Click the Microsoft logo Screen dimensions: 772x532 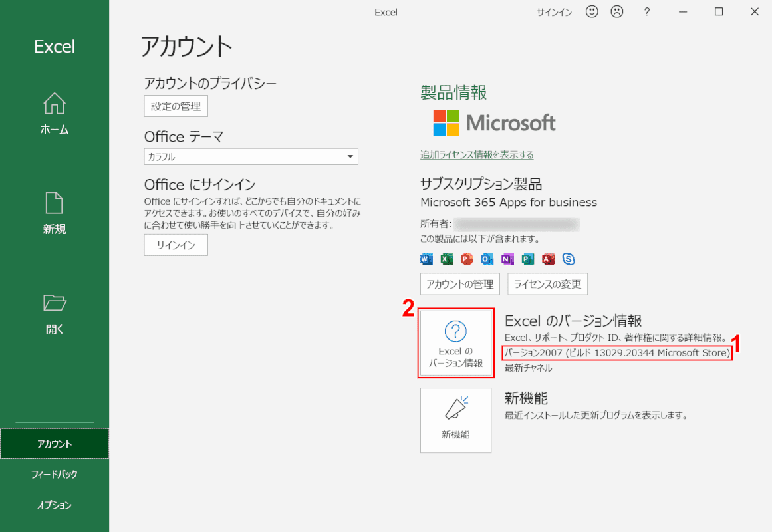click(494, 122)
